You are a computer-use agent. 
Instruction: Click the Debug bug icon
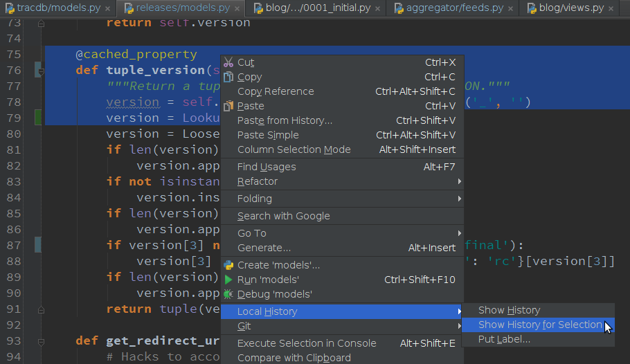pos(228,294)
